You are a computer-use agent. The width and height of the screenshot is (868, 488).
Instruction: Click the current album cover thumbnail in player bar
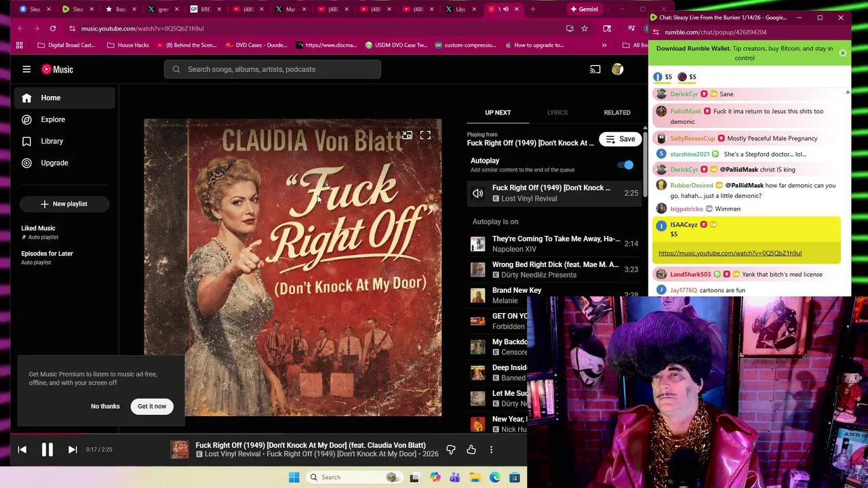tap(179, 449)
